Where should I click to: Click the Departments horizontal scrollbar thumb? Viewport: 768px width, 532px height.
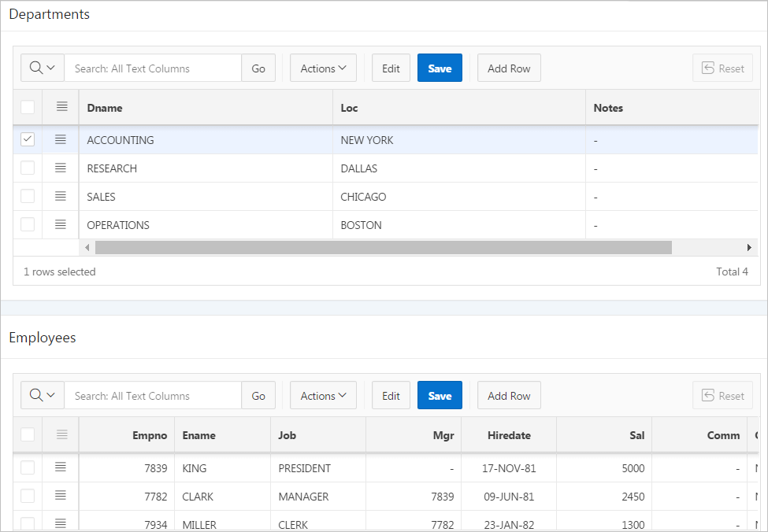pyautogui.click(x=383, y=247)
